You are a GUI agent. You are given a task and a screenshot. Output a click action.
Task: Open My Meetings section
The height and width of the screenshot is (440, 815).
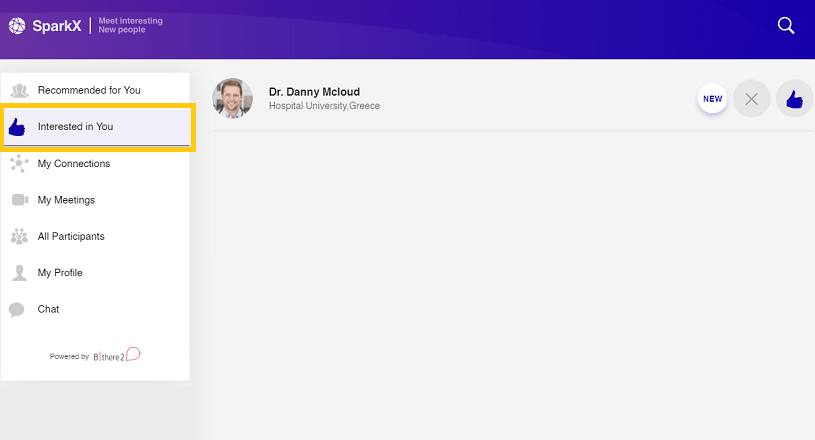(95, 200)
